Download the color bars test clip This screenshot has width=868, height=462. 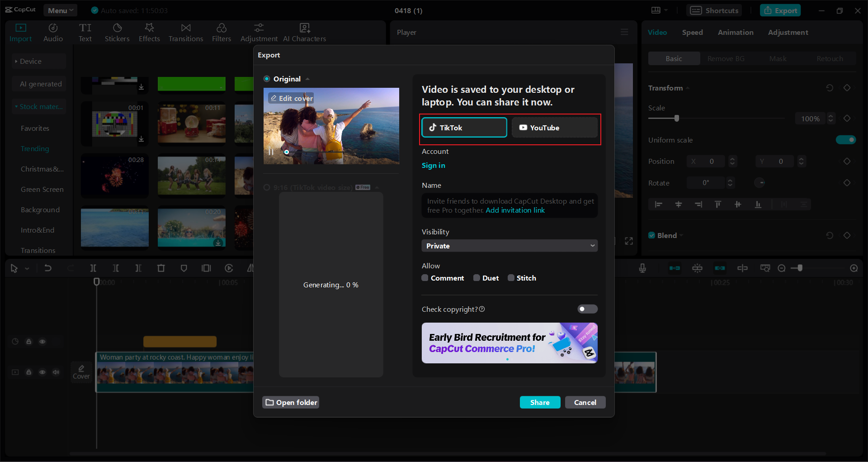pos(141,139)
